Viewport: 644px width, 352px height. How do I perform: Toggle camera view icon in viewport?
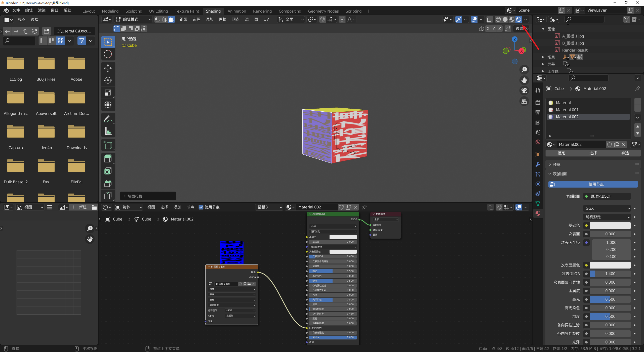(524, 91)
